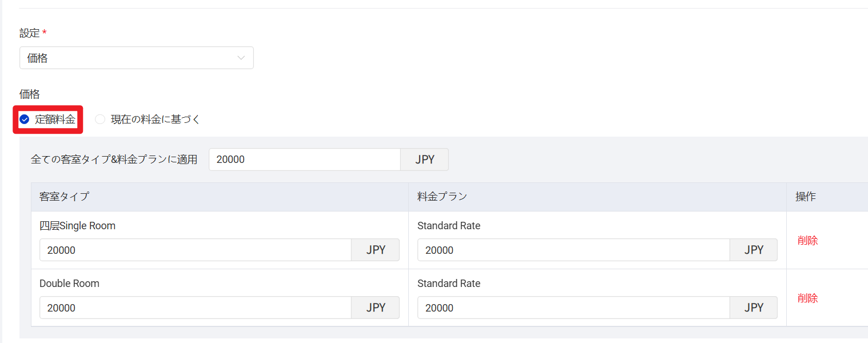868x343 pixels.
Task: Edit the Standard Rate price for Double Room
Action: (574, 308)
